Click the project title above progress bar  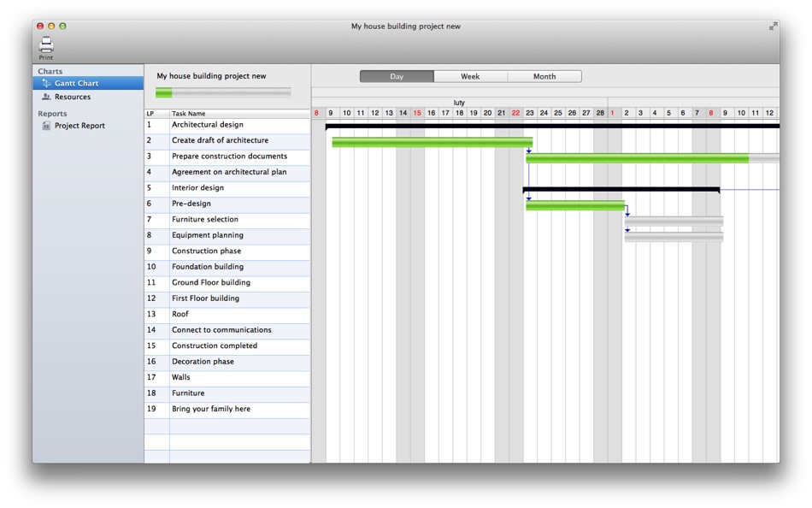[x=211, y=76]
